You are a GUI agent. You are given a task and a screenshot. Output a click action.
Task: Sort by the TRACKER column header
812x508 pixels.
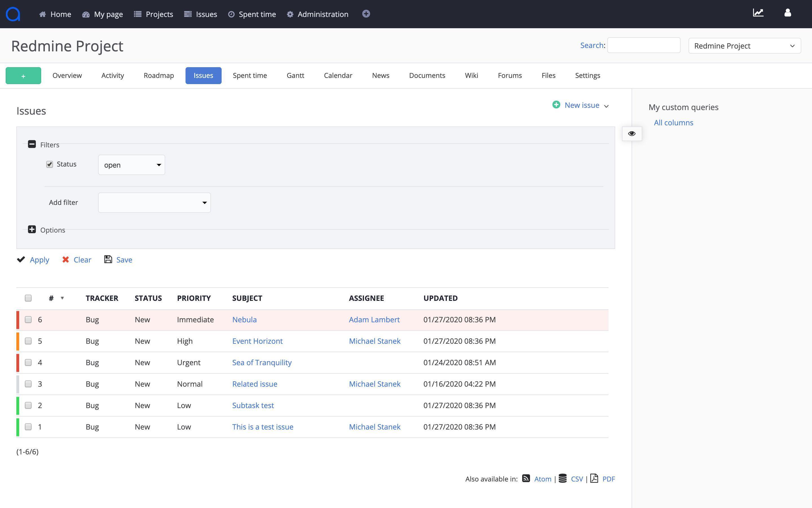click(x=102, y=298)
